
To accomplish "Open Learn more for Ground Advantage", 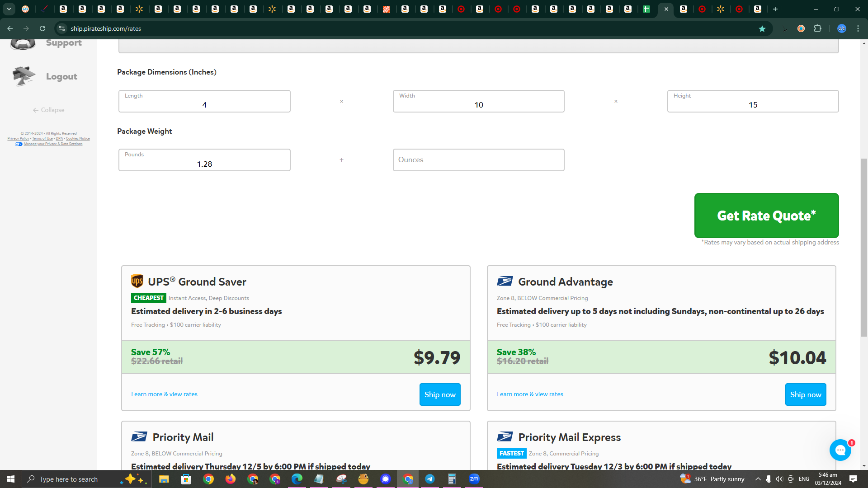I will click(x=530, y=394).
